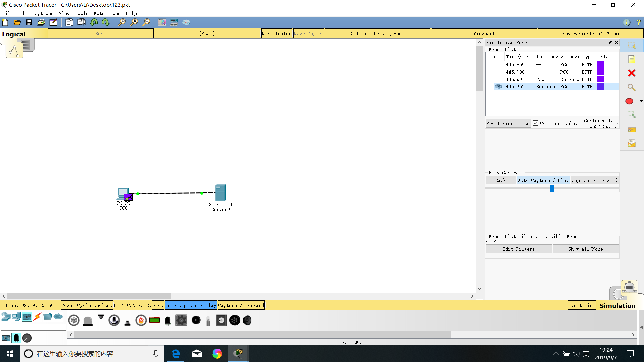644x362 pixels.
Task: Expand the right side panel arrow
Action: tap(641, 327)
